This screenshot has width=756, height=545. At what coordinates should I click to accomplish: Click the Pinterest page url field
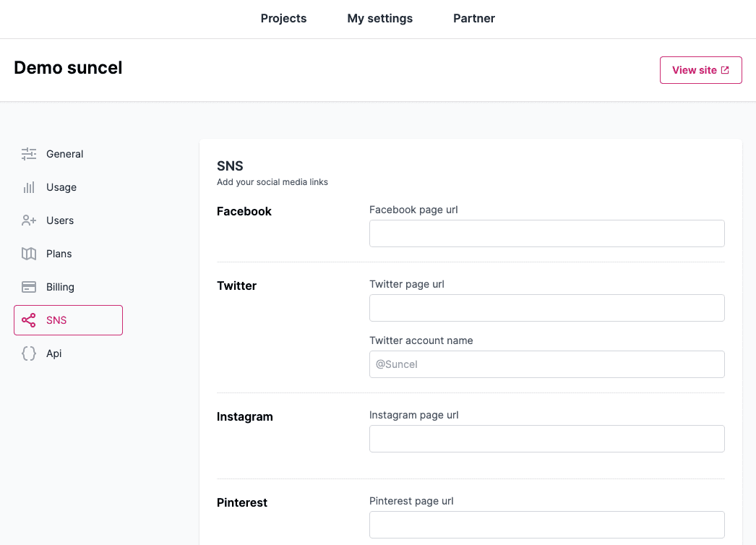point(546,524)
